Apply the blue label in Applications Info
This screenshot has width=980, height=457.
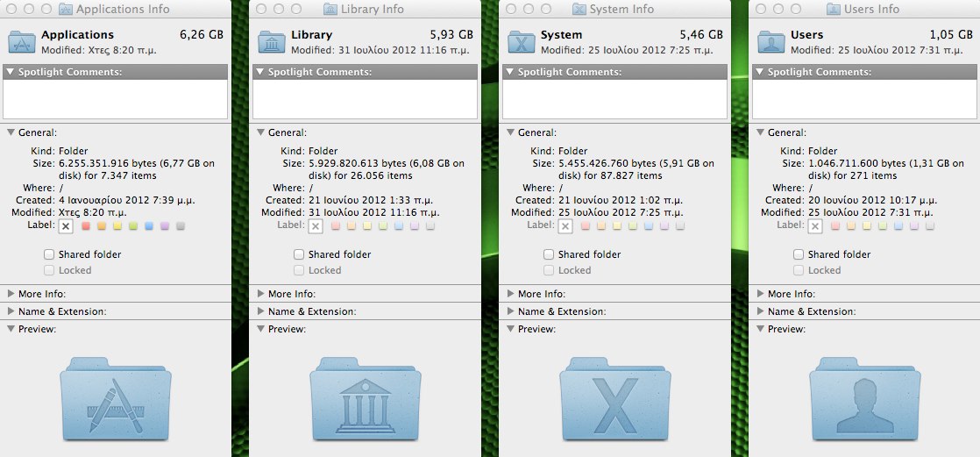(149, 226)
